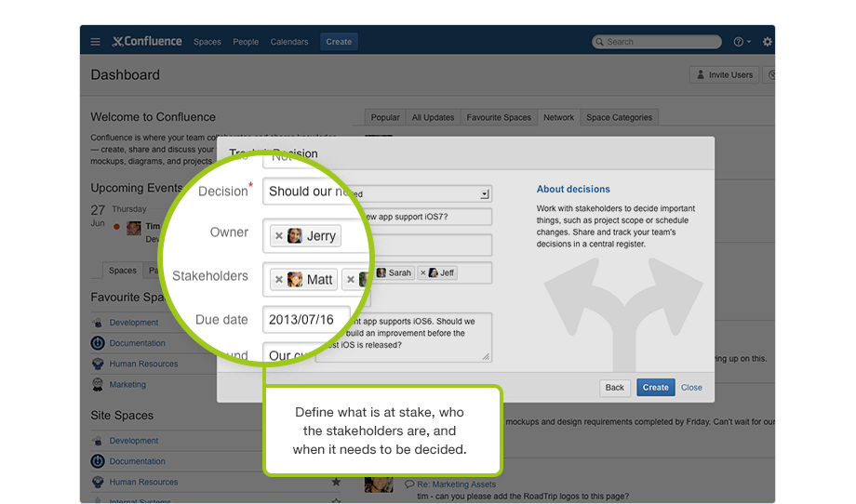Remove Matt from Stakeholders
Image resolution: width=856 pixels, height=504 pixels.
click(x=279, y=280)
